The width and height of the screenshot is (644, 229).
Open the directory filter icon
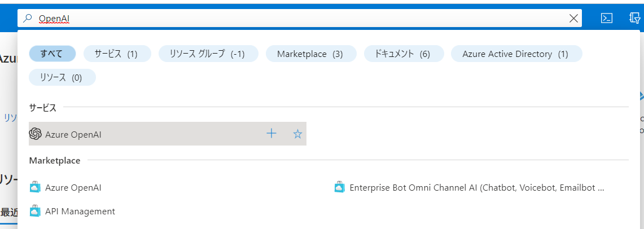coord(635,18)
